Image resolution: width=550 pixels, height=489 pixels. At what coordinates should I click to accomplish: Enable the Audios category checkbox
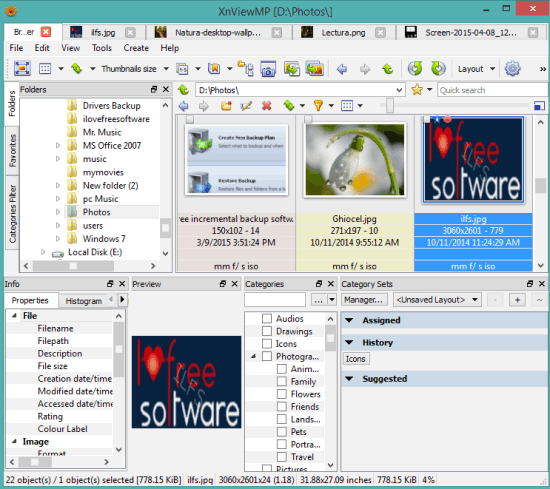pyautogui.click(x=267, y=319)
